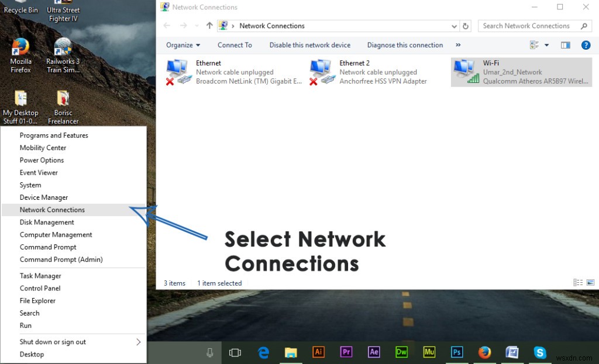Open Adobe Premiere Pro from the taskbar
Image resolution: width=599 pixels, height=364 pixels.
(346, 352)
